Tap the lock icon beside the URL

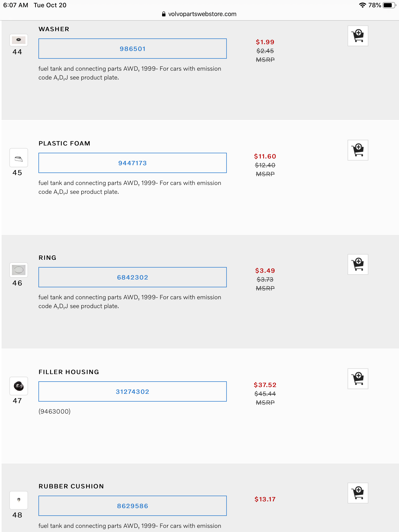tap(164, 14)
